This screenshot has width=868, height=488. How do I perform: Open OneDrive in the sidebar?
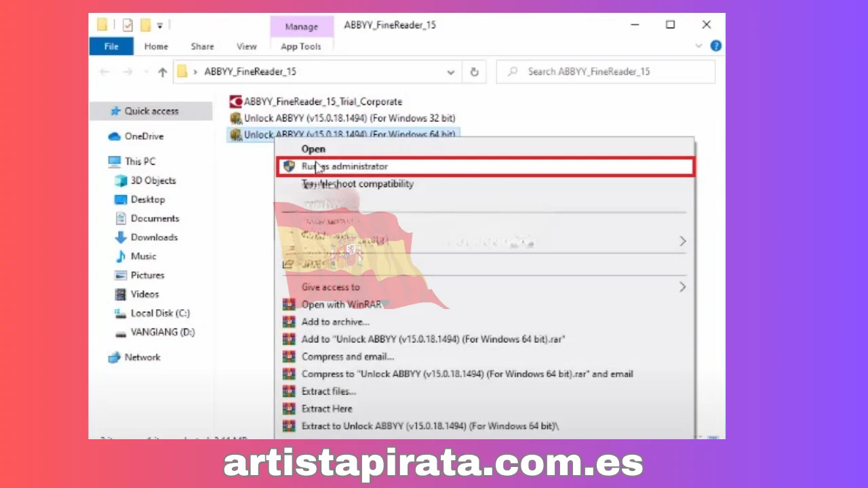pos(144,136)
